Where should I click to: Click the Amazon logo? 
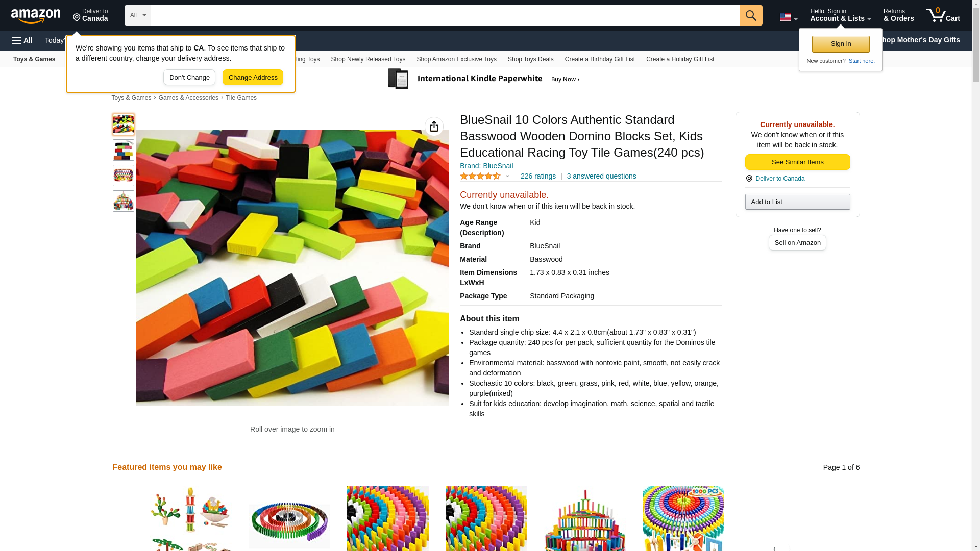pos(36,16)
